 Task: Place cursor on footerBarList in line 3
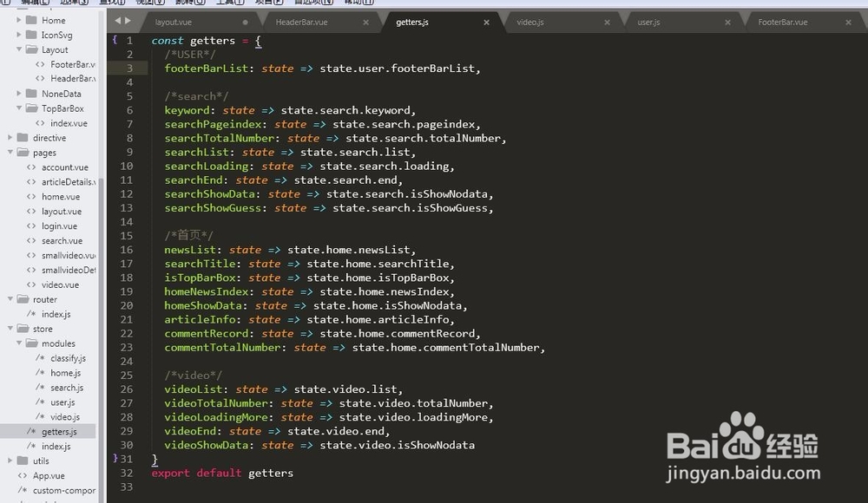click(206, 68)
